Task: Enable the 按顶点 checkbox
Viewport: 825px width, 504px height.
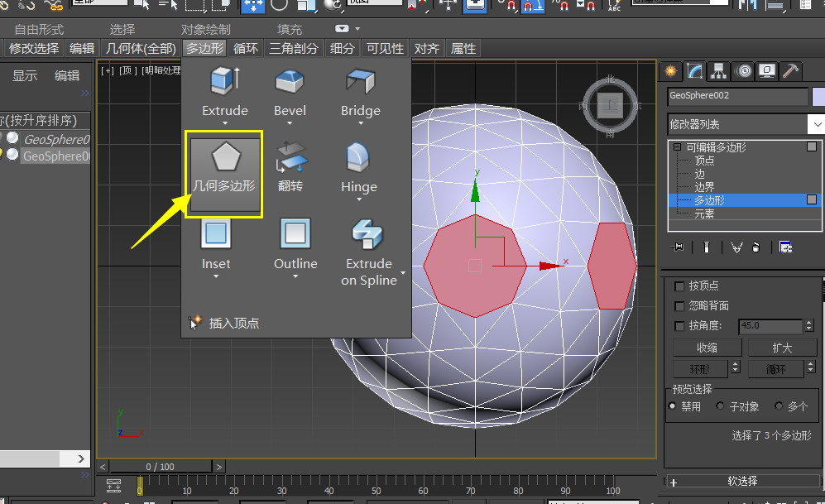Action: 680,286
